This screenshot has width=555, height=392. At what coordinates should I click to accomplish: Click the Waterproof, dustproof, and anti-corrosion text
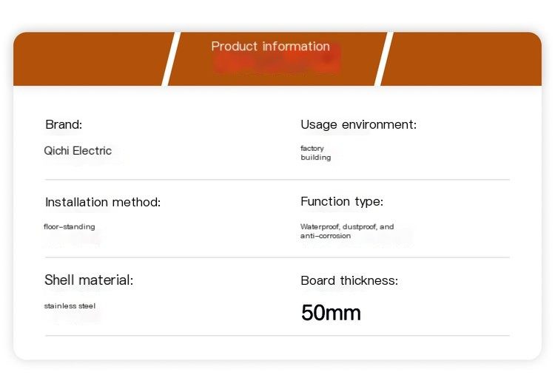click(x=347, y=231)
